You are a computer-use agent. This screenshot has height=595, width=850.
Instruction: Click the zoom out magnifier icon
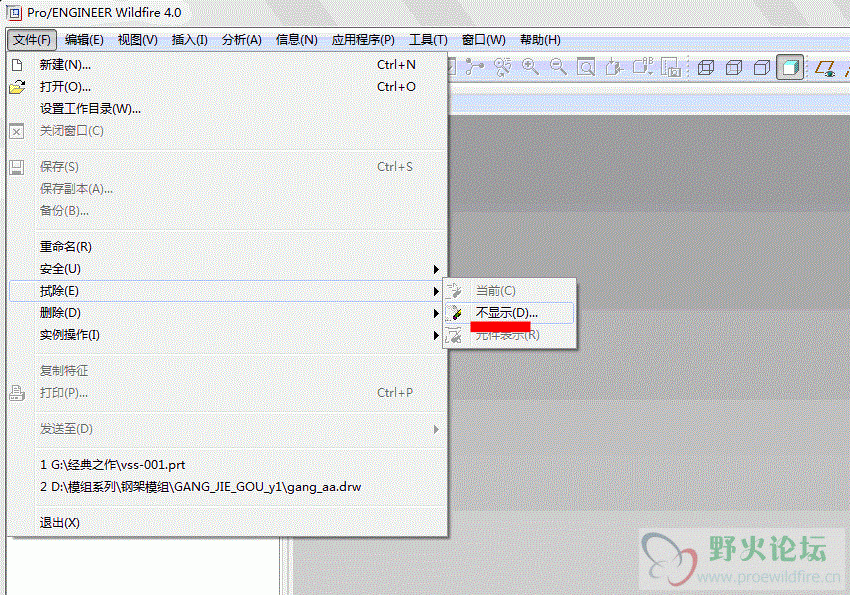click(x=558, y=67)
